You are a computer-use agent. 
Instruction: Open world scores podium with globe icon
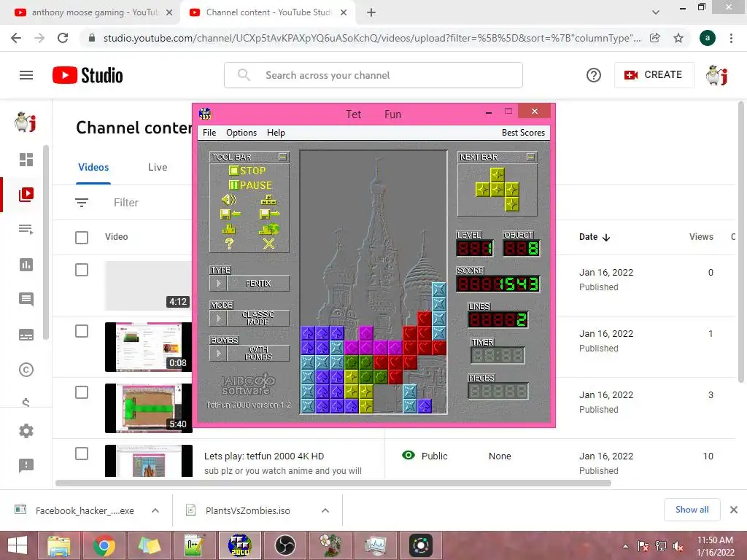tap(269, 229)
